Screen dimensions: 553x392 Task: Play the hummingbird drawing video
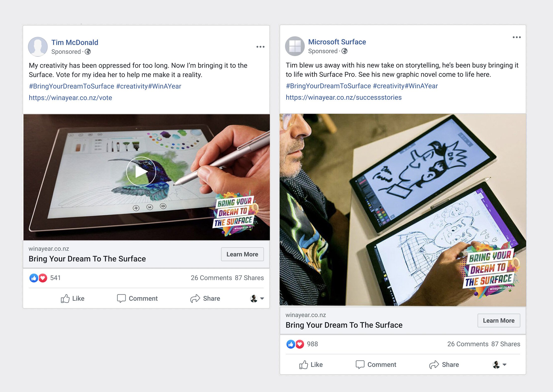[141, 171]
